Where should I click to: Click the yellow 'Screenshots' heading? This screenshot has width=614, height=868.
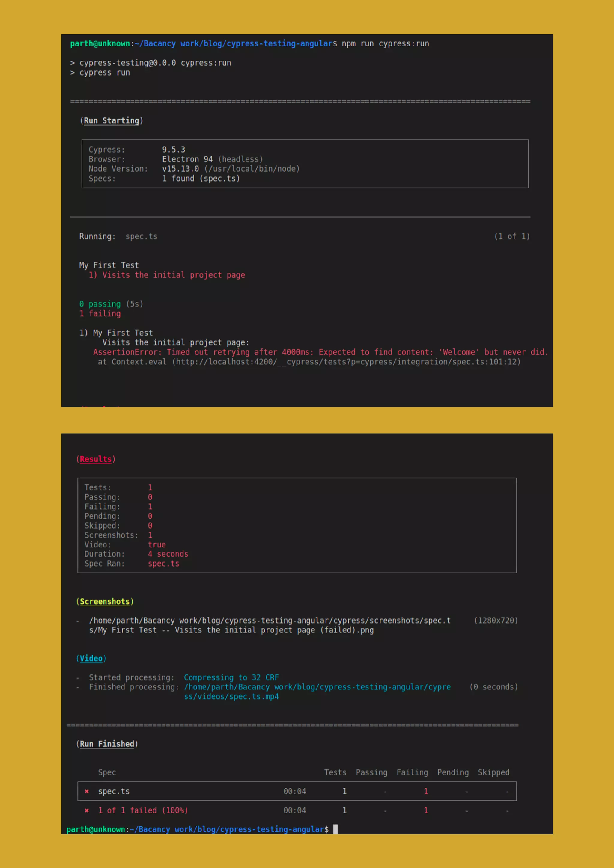(104, 601)
